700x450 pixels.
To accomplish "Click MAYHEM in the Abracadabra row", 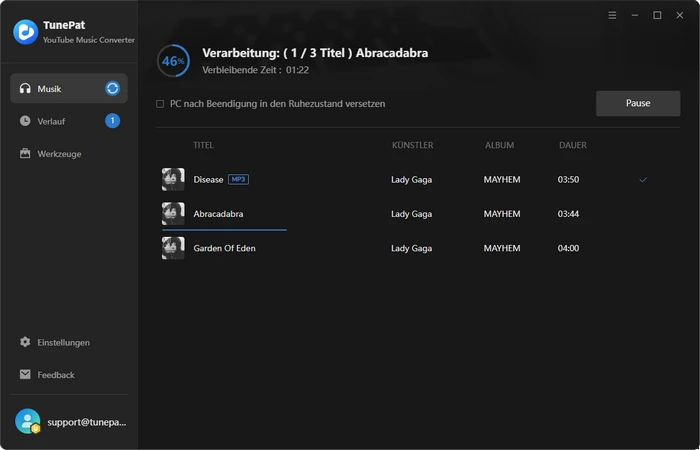I will (x=502, y=214).
